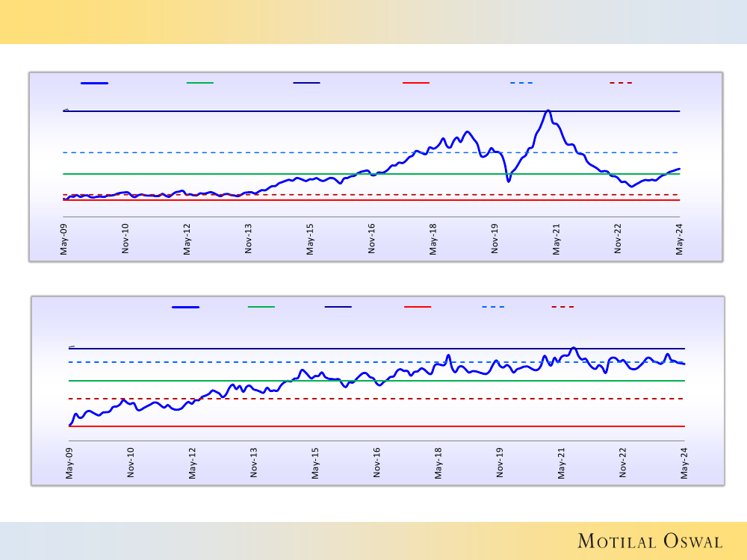Click May-21 axis label on top chart
Screen dimensions: 747x560
click(x=557, y=239)
